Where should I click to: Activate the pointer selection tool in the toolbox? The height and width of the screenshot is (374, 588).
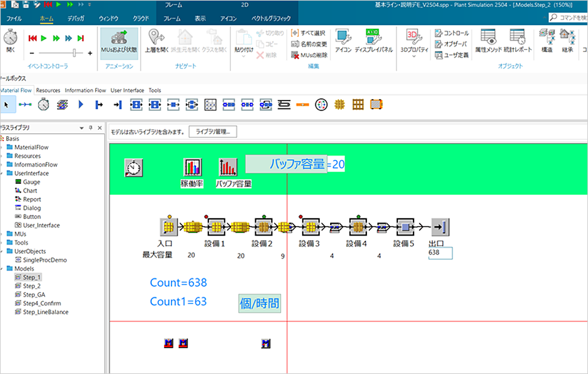7,105
